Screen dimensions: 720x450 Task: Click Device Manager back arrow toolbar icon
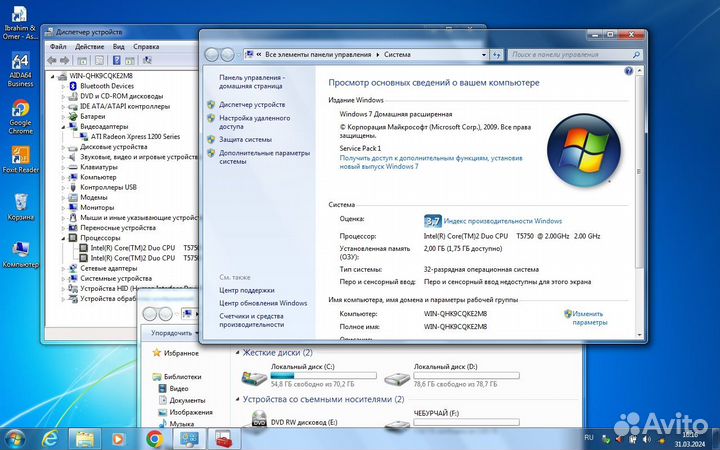pos(52,60)
